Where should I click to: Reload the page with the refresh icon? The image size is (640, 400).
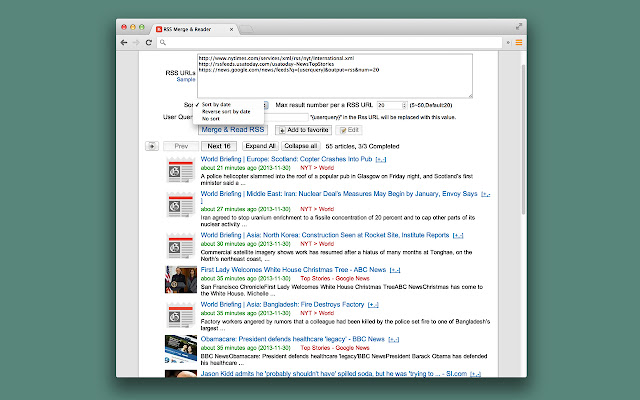pos(149,42)
